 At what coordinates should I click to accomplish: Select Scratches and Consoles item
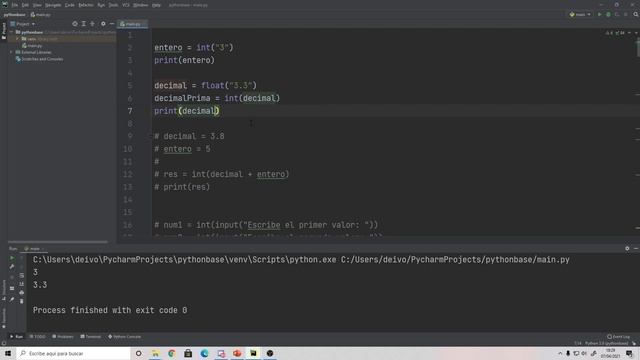click(x=39, y=59)
